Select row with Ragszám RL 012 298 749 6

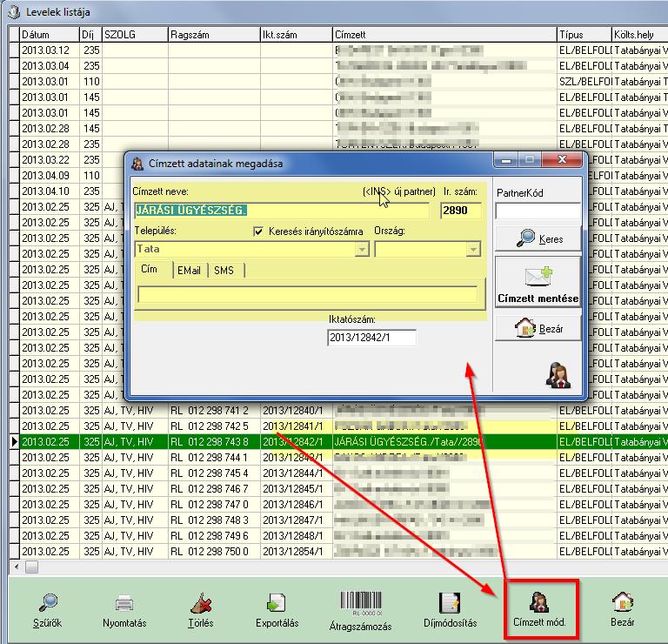pos(338,536)
